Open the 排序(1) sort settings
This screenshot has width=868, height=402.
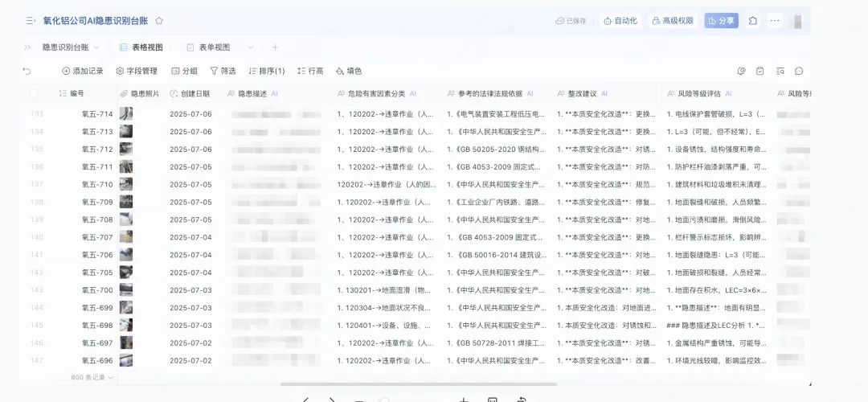click(267, 71)
